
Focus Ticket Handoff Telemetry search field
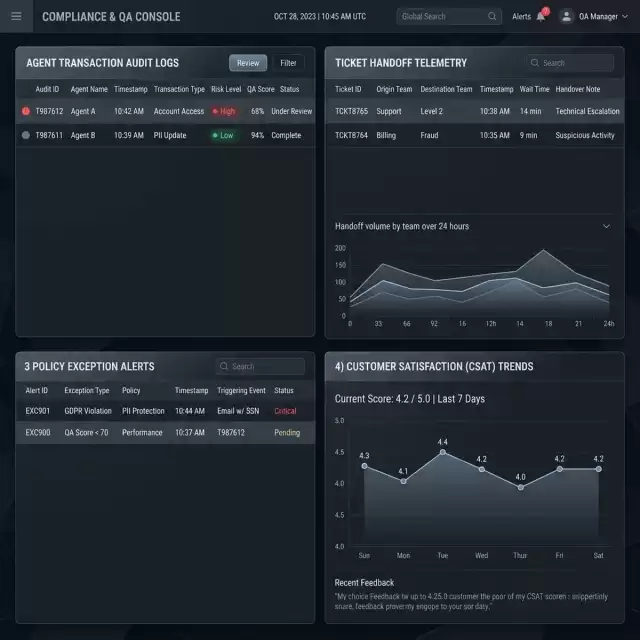570,63
